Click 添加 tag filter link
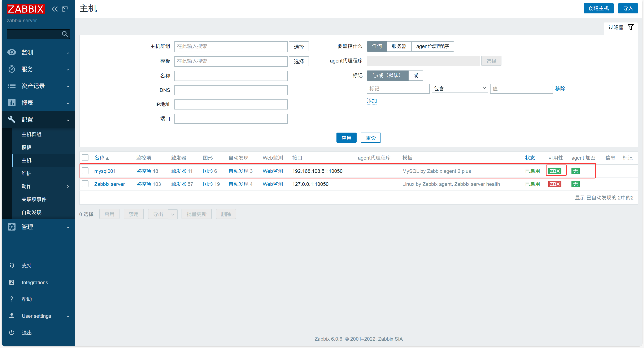The image size is (644, 348). (372, 101)
